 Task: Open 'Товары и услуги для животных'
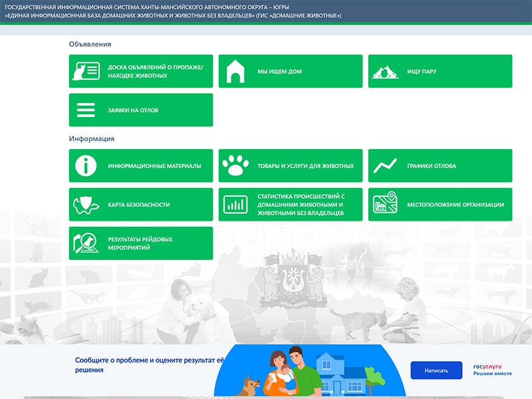291,166
